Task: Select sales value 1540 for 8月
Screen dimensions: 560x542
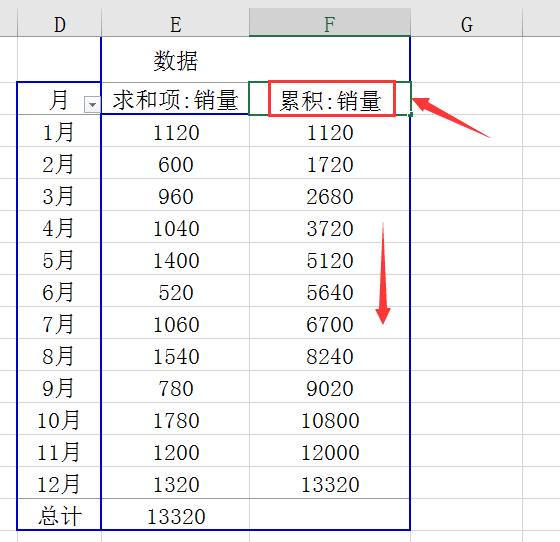Action: pyautogui.click(x=175, y=355)
